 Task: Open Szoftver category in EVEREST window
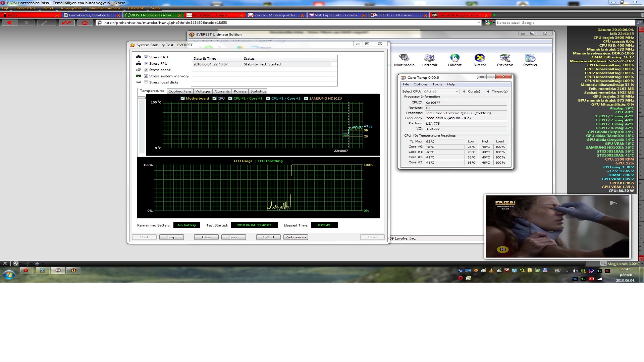pos(530,60)
